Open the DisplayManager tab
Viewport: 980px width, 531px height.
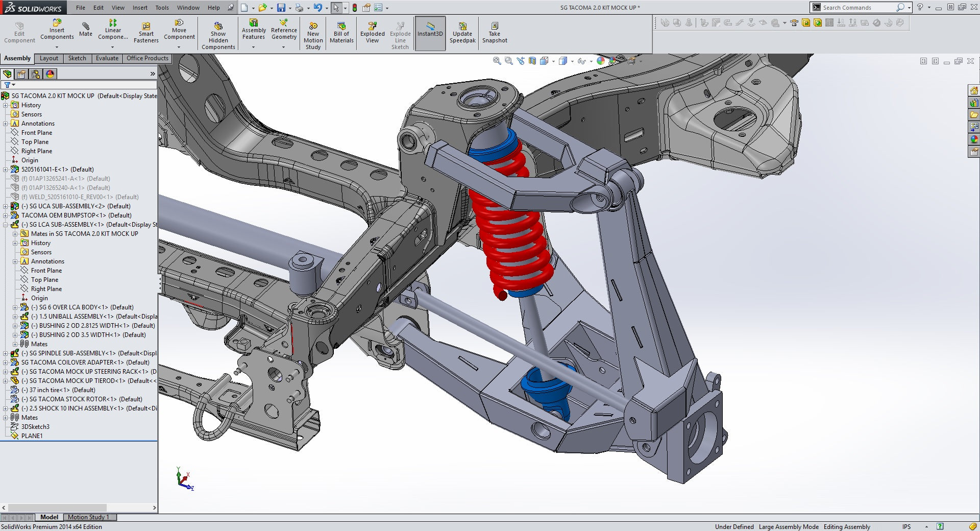point(50,74)
